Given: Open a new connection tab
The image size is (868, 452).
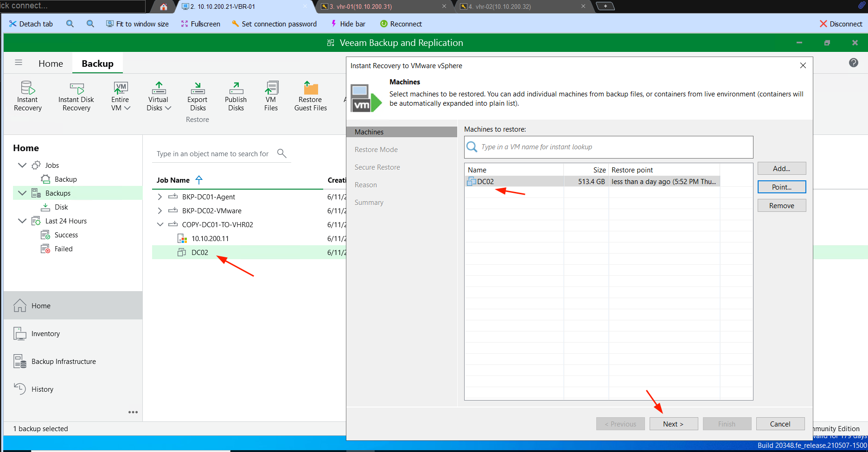Looking at the screenshot, I should point(605,6).
